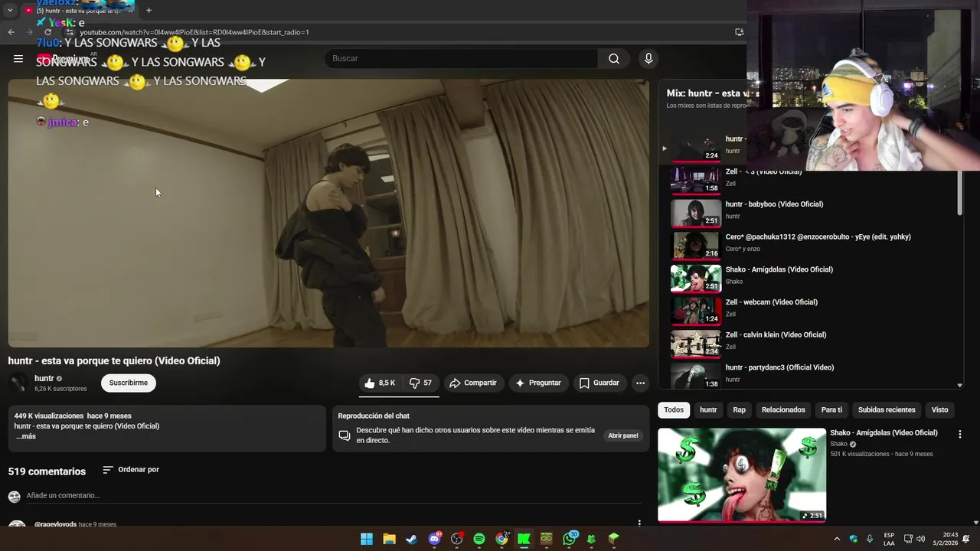Dislike the video with thumbs-down 57
This screenshot has height=551, width=980.
click(420, 383)
